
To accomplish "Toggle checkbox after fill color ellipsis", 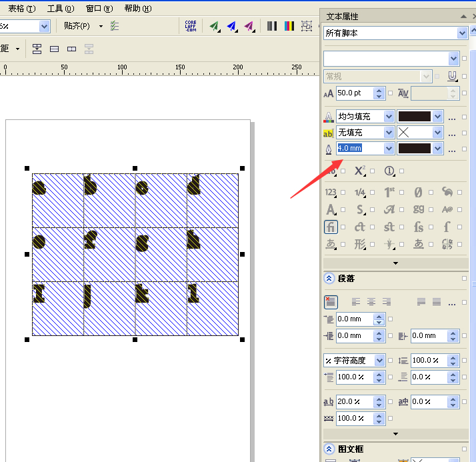I will [464, 117].
